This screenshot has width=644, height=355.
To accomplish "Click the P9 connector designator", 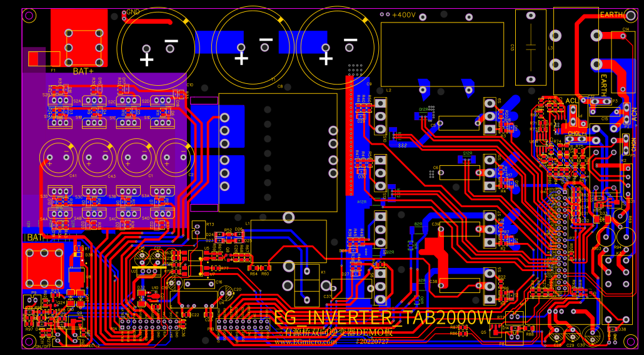I will pos(34,292).
